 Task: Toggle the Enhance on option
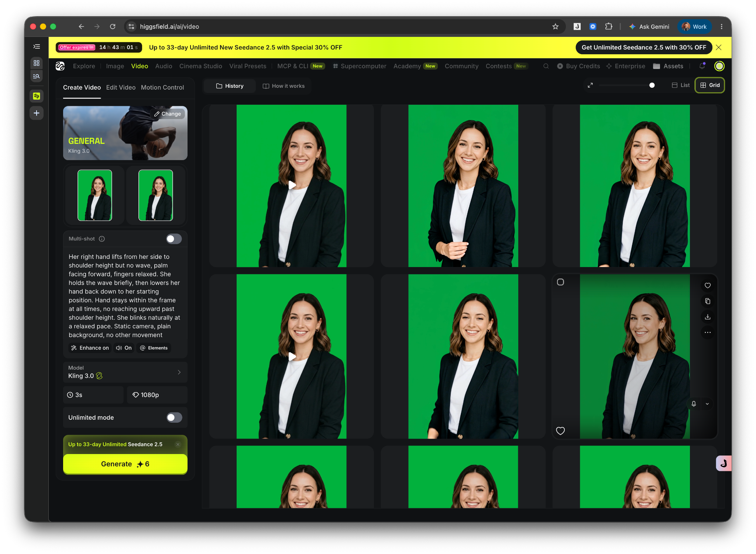point(90,348)
